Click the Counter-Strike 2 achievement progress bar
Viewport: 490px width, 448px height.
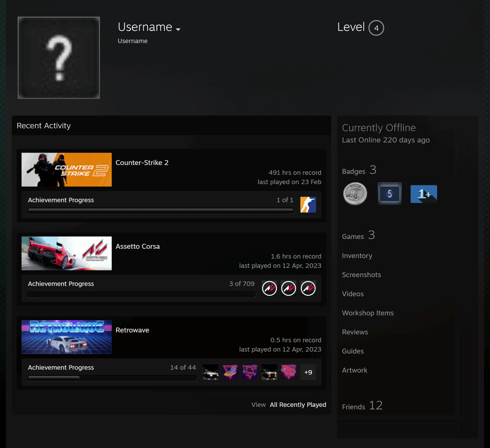pos(161,211)
